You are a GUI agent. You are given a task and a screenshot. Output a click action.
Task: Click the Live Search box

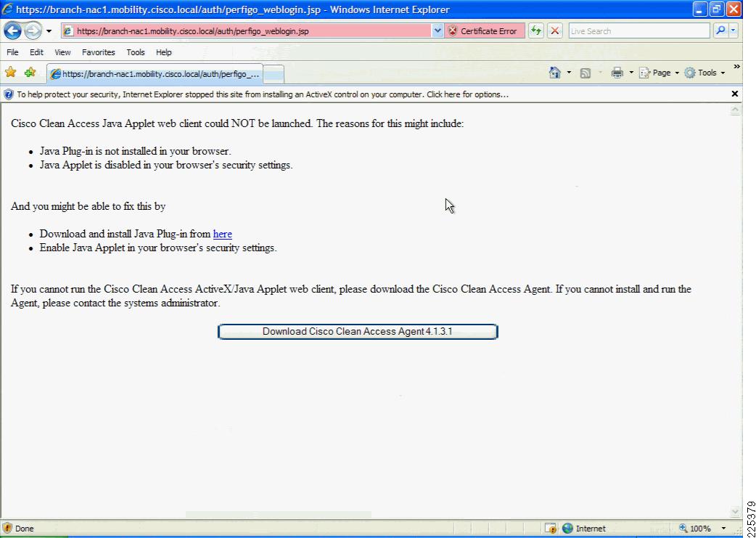(639, 31)
